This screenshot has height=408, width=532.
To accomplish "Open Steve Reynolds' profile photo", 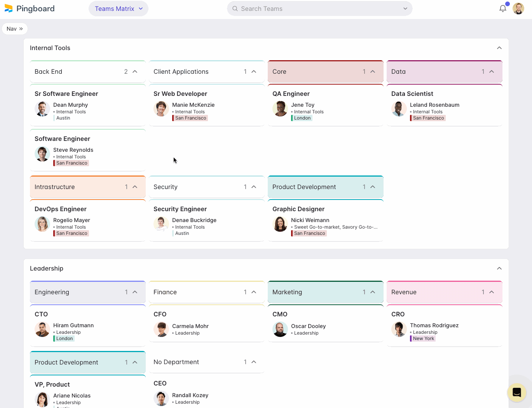I will point(42,154).
